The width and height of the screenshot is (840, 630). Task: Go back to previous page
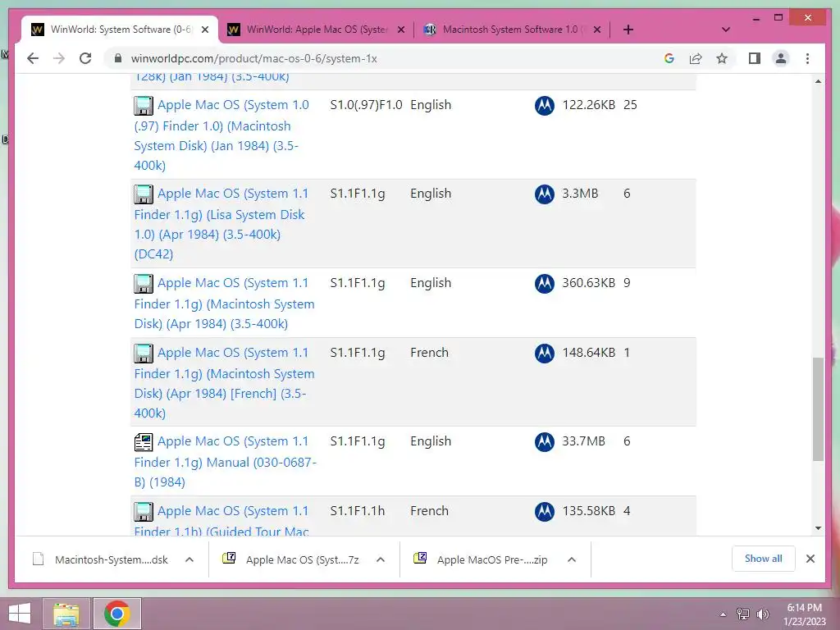click(x=33, y=58)
